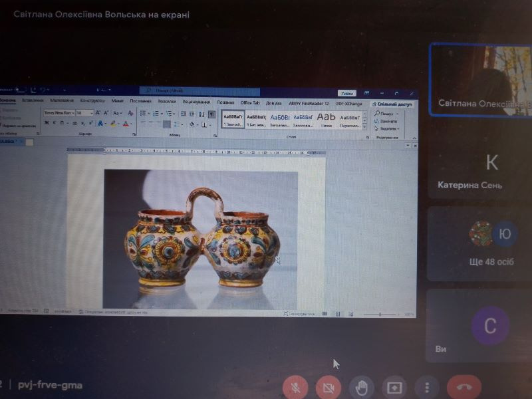Click the center alignment icon
532x399 pixels.
151,124
